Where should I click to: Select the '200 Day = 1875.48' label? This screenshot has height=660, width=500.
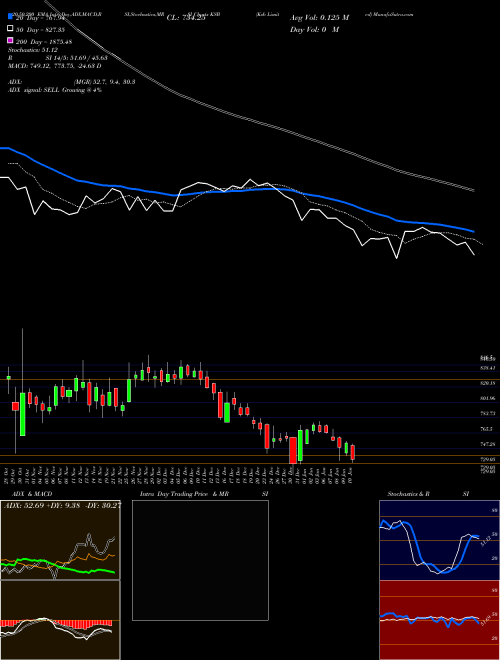click(x=44, y=42)
